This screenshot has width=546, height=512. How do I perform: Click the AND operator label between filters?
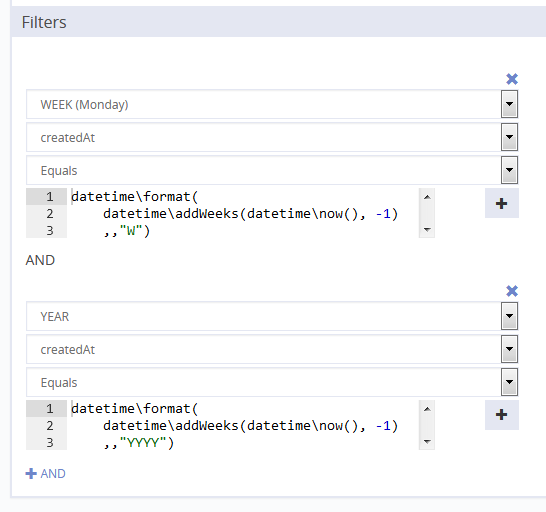(40, 260)
